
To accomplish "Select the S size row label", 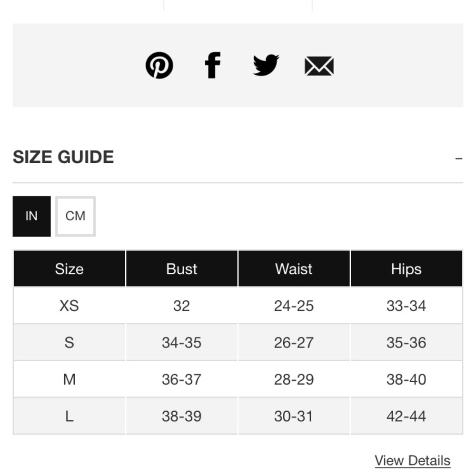I will point(69,342).
